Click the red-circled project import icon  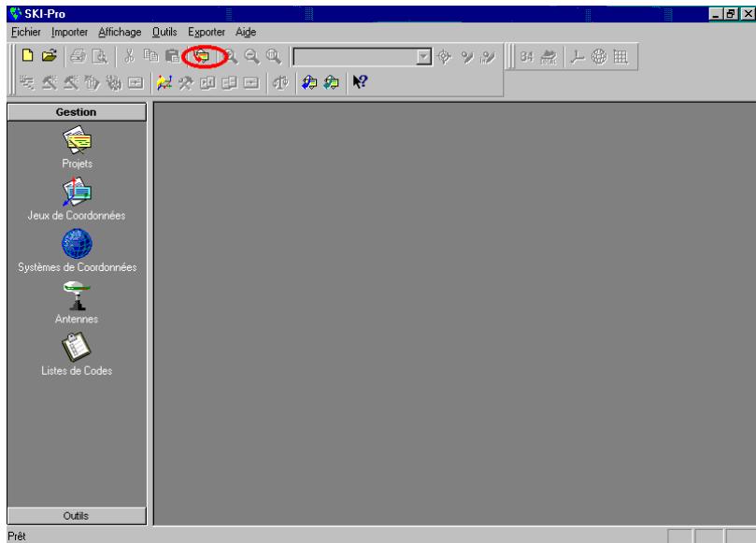coord(202,56)
